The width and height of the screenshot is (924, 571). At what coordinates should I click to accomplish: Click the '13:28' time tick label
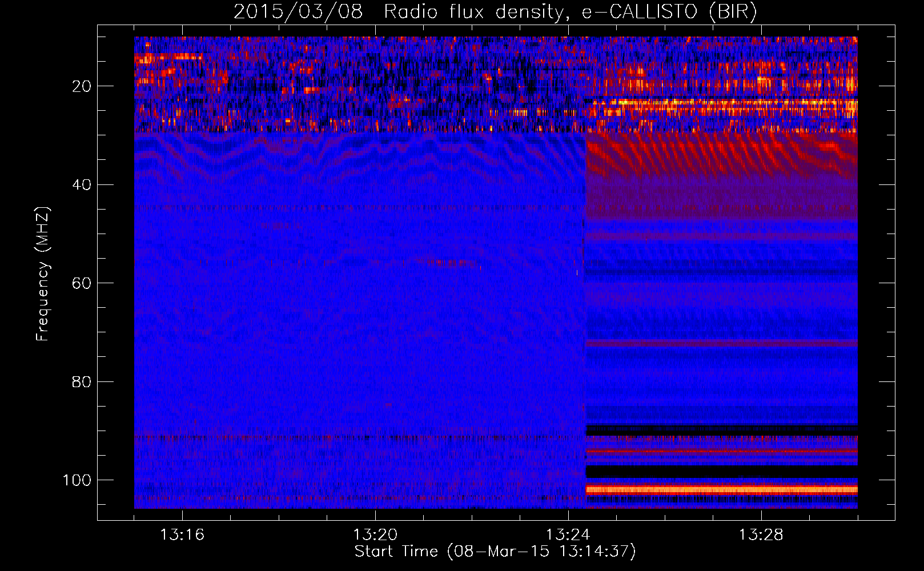coord(761,535)
